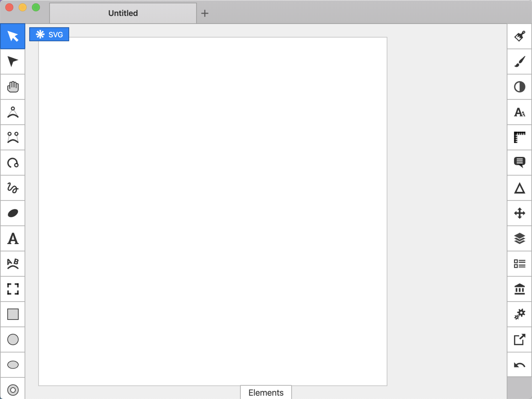This screenshot has width=532, height=399.
Task: Choose the Ellipse shape tool
Action: [13, 365]
